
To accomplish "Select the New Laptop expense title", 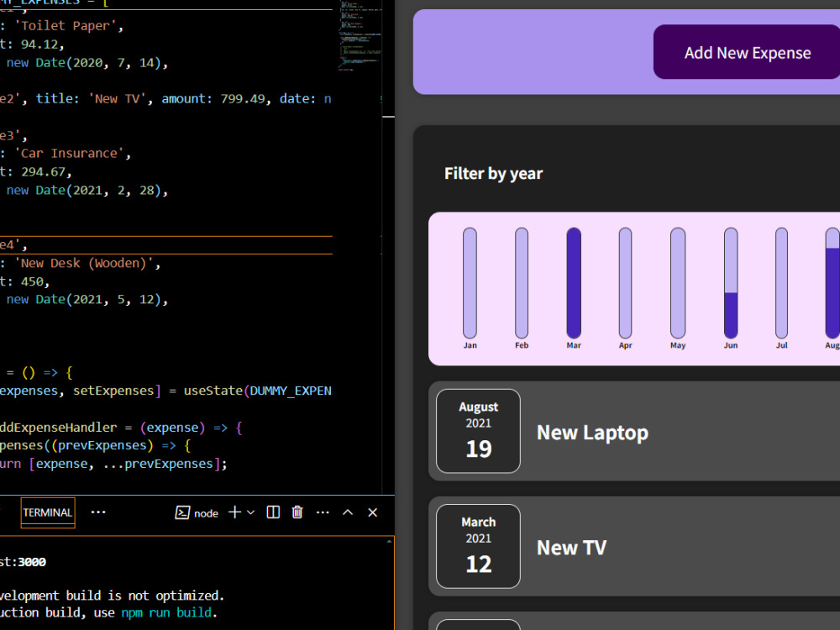I will pyautogui.click(x=592, y=433).
